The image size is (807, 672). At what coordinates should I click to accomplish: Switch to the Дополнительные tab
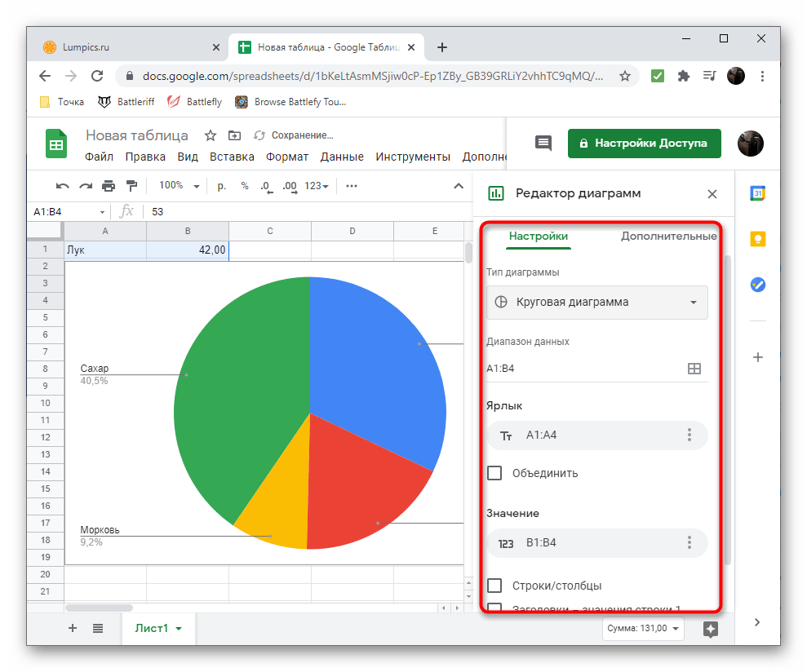668,237
